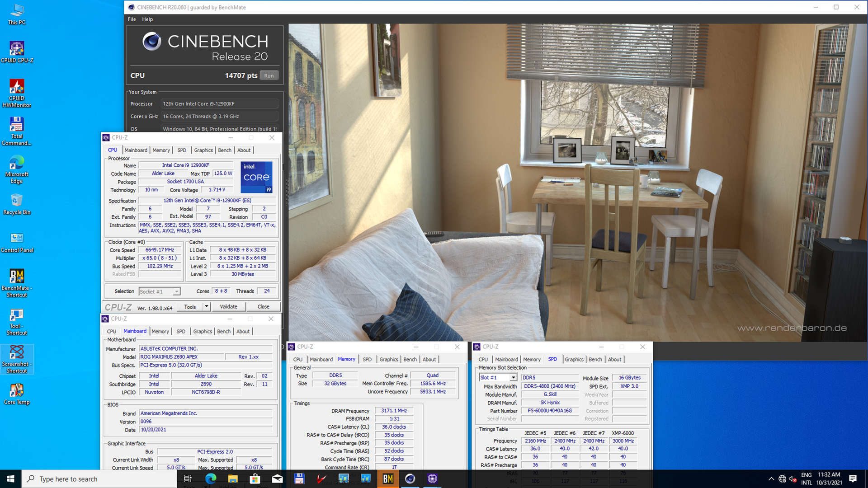Open Slot #1 memory slot dropdown
The height and width of the screenshot is (488, 868).
click(x=498, y=377)
